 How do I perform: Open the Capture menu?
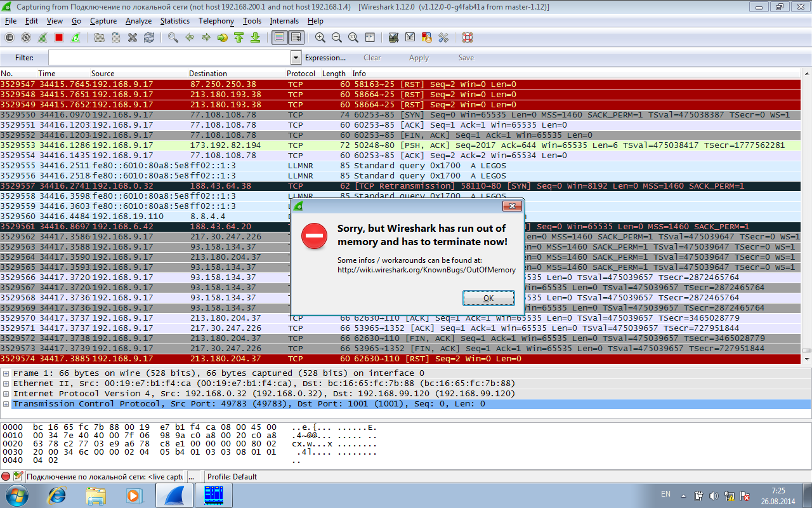tap(103, 21)
